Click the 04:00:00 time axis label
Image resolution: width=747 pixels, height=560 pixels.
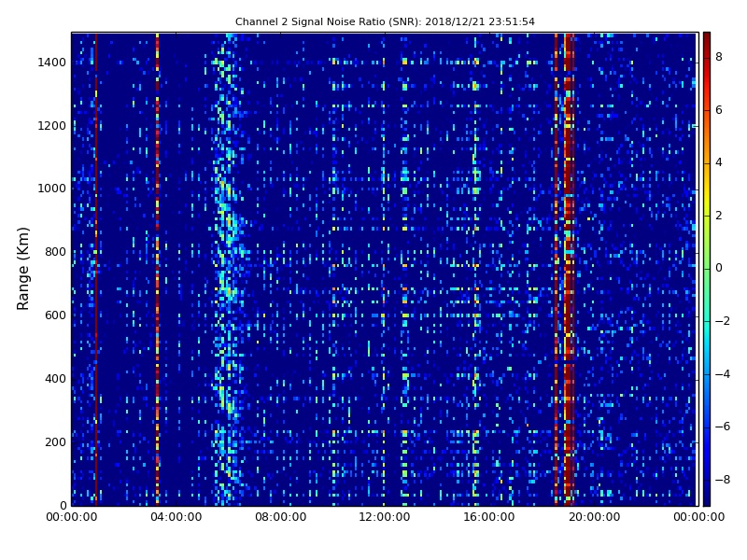(x=176, y=517)
